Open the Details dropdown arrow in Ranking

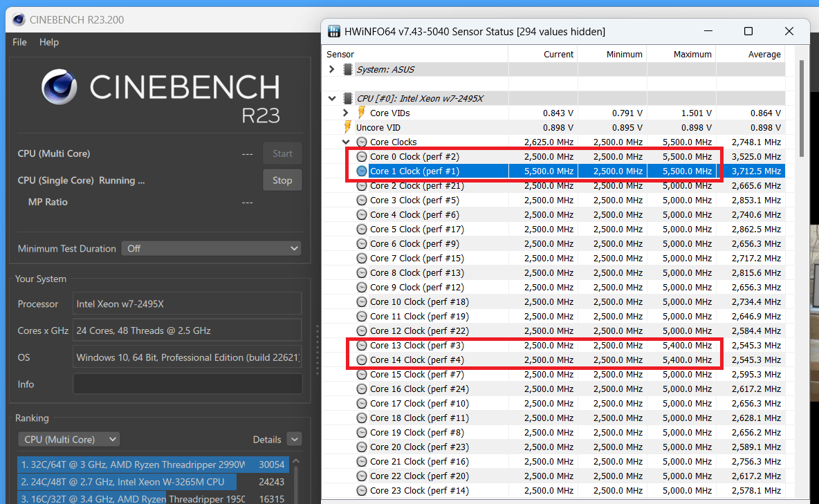tap(295, 439)
